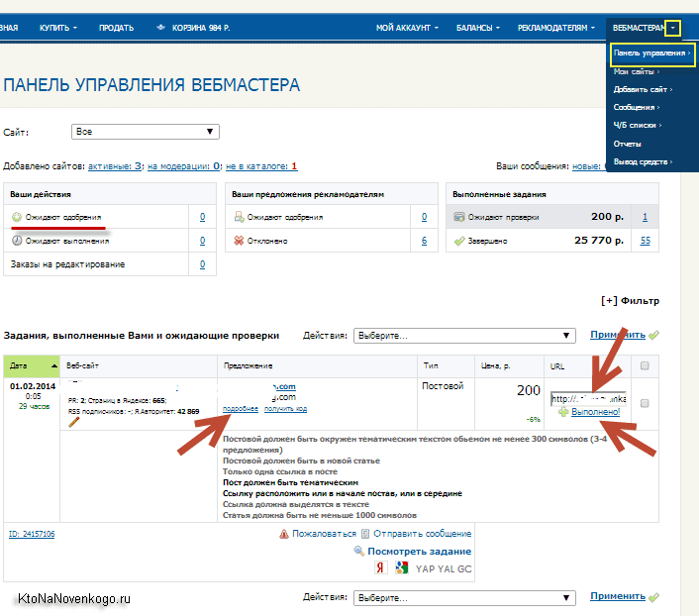Open the Рекламодателям menu
The width and height of the screenshot is (699, 616).
coord(555,28)
